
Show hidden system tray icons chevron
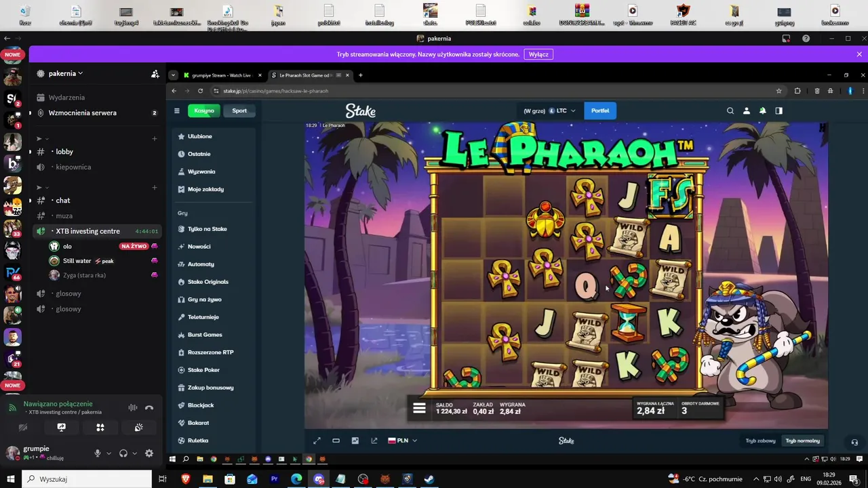click(x=756, y=479)
